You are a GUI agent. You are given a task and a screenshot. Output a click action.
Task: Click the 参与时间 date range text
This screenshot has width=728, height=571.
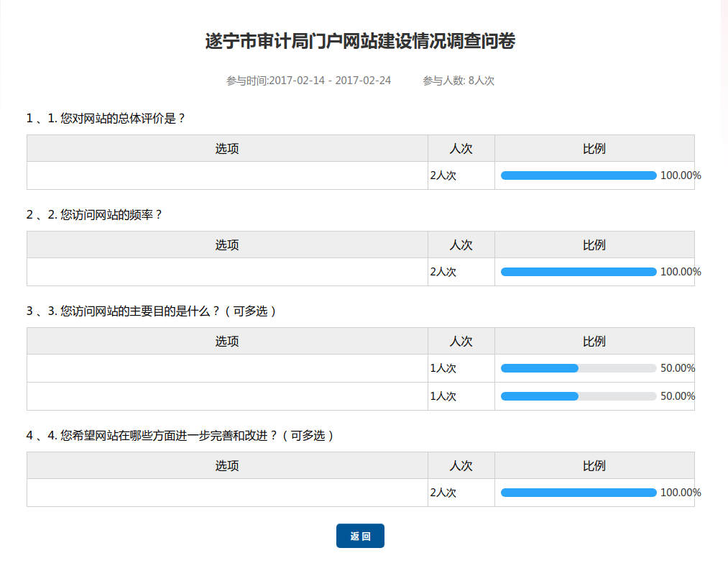[x=308, y=81]
